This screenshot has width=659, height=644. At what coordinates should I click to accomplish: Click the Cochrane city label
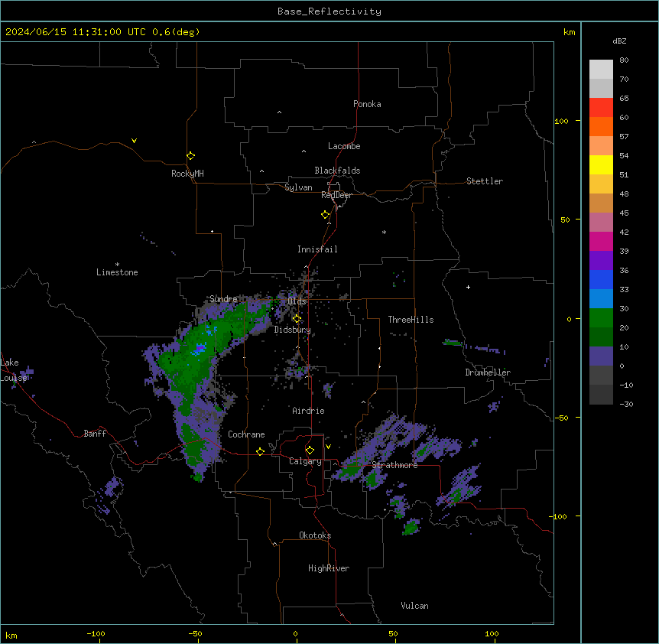tap(246, 434)
